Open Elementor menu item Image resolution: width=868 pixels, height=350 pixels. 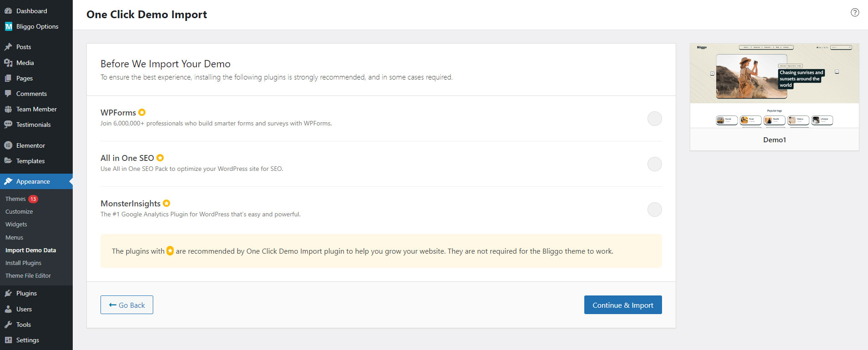(x=36, y=145)
